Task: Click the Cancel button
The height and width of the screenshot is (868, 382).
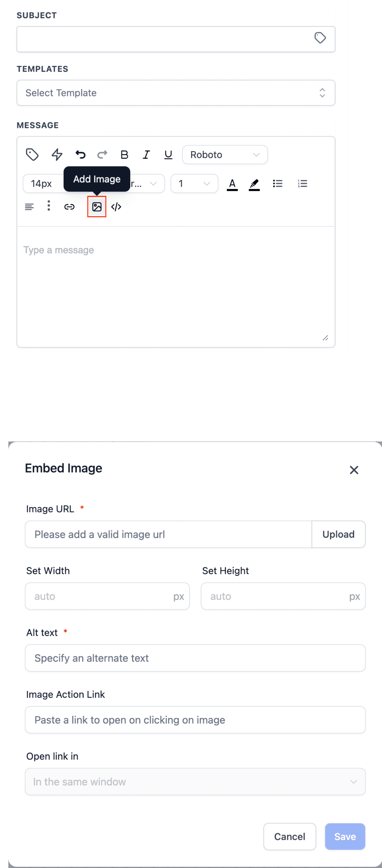Action: pyautogui.click(x=290, y=837)
